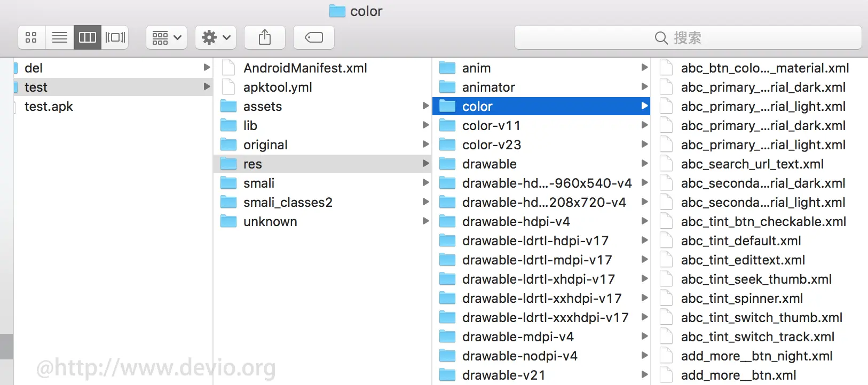Click the anim folder icon
Image resolution: width=868 pixels, height=385 pixels.
447,68
